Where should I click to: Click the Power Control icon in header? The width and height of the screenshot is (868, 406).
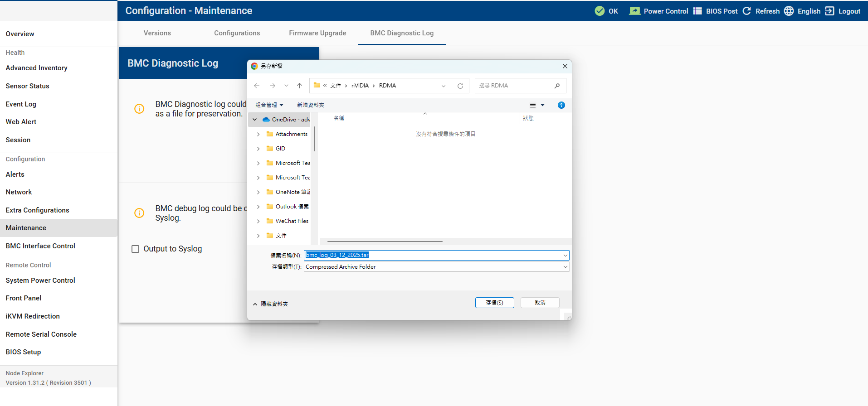click(634, 11)
